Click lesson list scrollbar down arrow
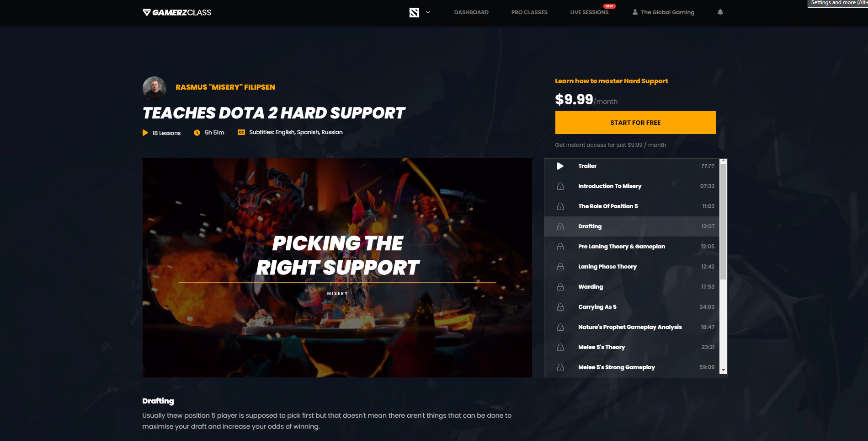868x441 pixels. pos(723,370)
